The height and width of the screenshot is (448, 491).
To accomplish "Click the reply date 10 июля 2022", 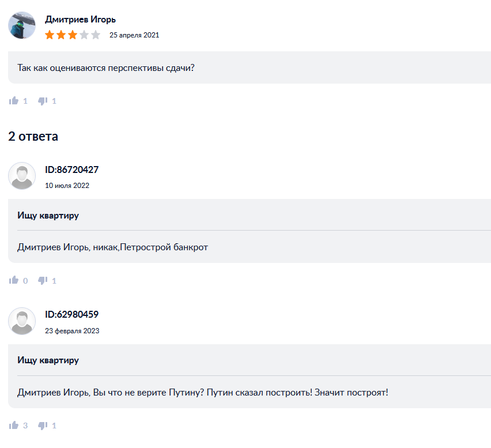I will pyautogui.click(x=67, y=186).
